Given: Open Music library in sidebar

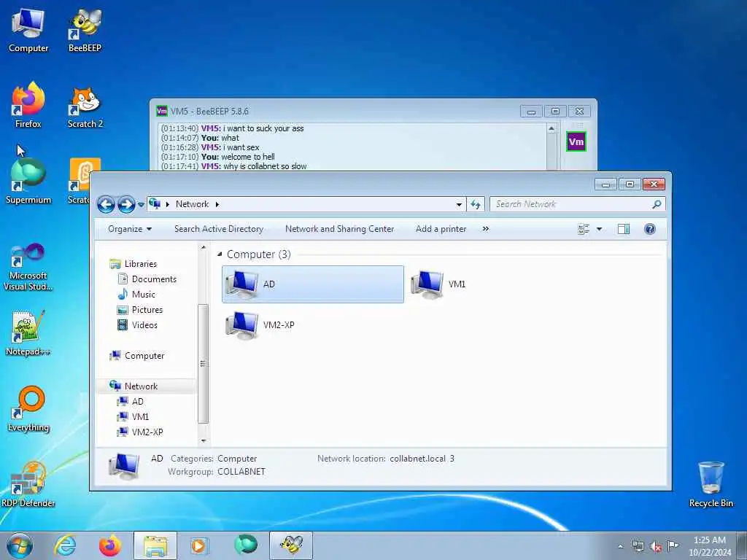Looking at the screenshot, I should tap(144, 295).
